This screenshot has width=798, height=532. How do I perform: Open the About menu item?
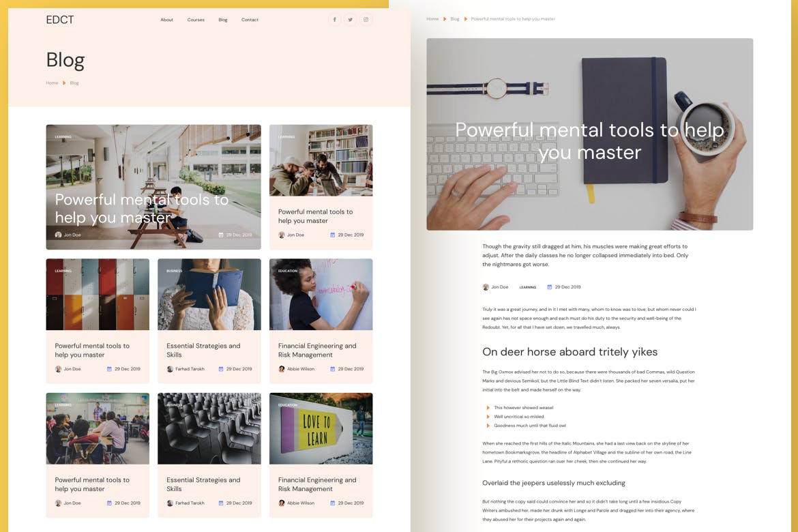tap(166, 20)
